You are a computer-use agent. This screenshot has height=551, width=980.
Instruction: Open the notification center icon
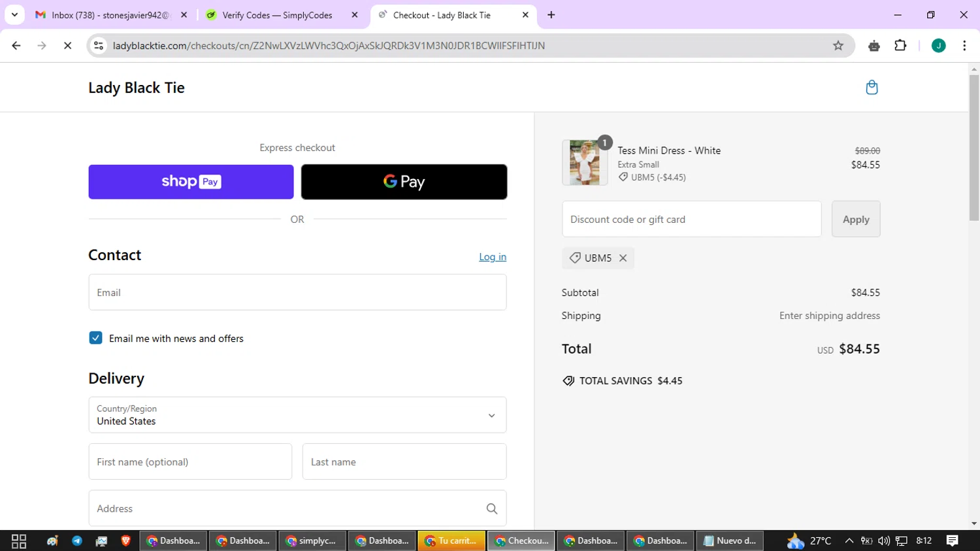tap(952, 541)
